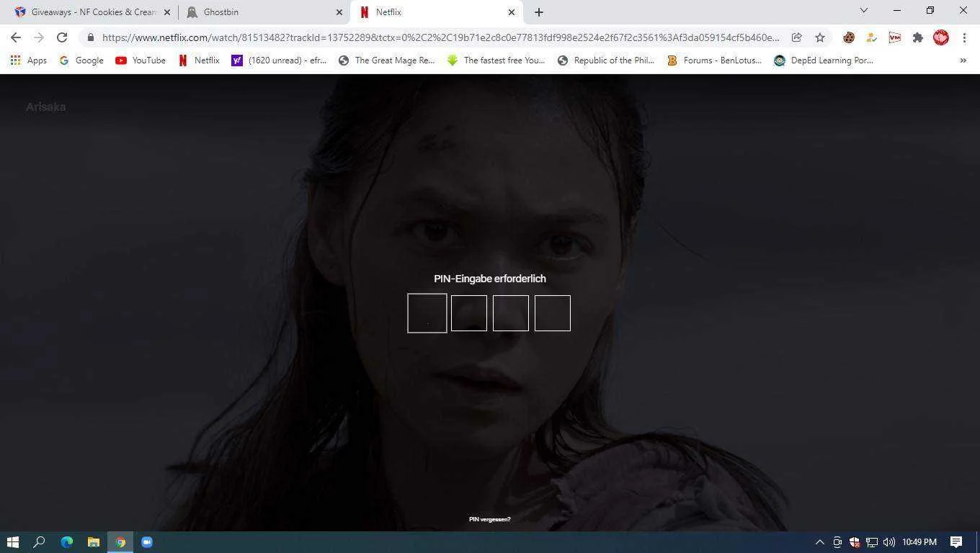Open the Google bookmark
Screen dimensions: 980x553
click(81, 60)
